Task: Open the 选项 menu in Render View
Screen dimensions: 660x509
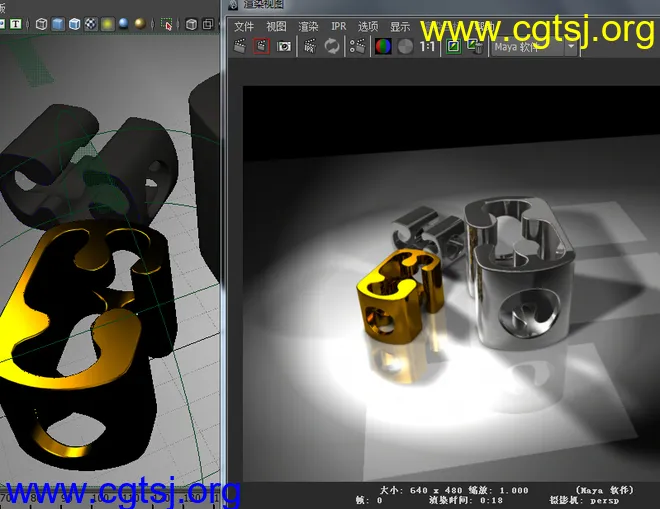Action: (368, 27)
